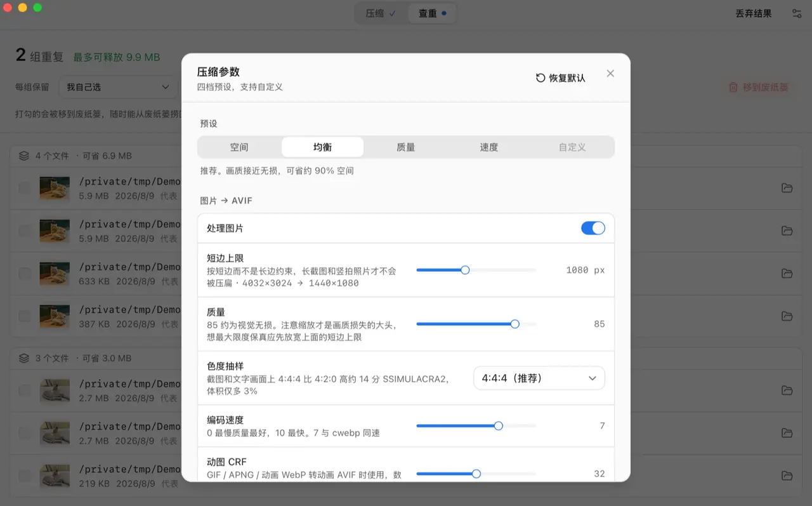Viewport: 812px width, 506px height.
Task: Click the 动图 CRF slider
Action: tap(476, 474)
